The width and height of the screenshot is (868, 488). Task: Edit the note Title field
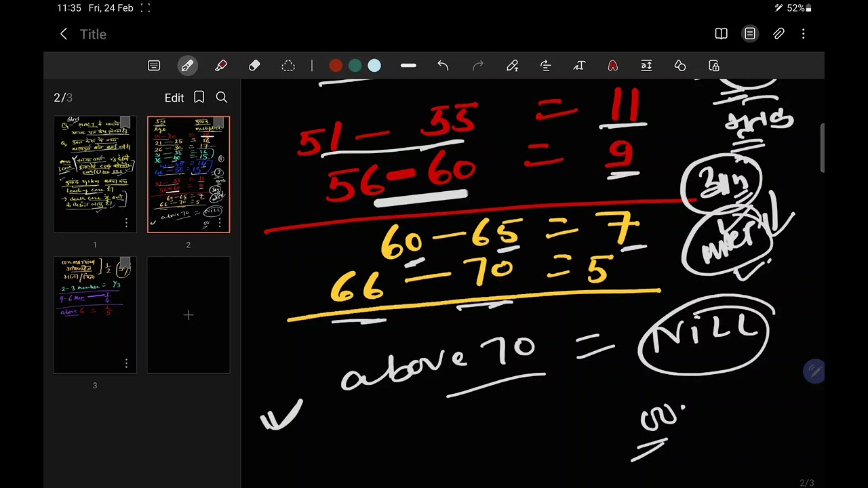coord(93,34)
